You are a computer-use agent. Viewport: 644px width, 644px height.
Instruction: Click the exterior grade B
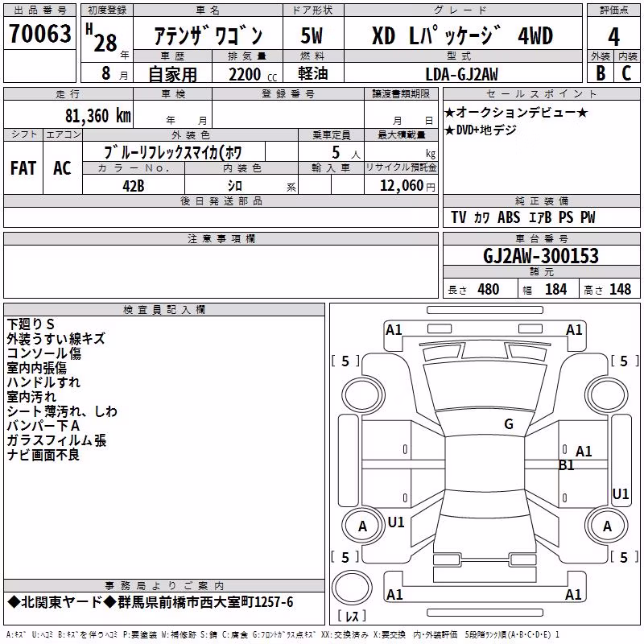601,73
